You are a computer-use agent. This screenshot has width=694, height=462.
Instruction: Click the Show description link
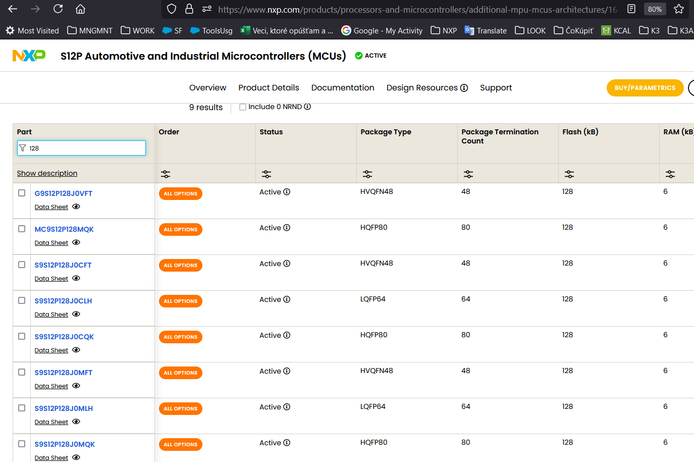click(47, 173)
